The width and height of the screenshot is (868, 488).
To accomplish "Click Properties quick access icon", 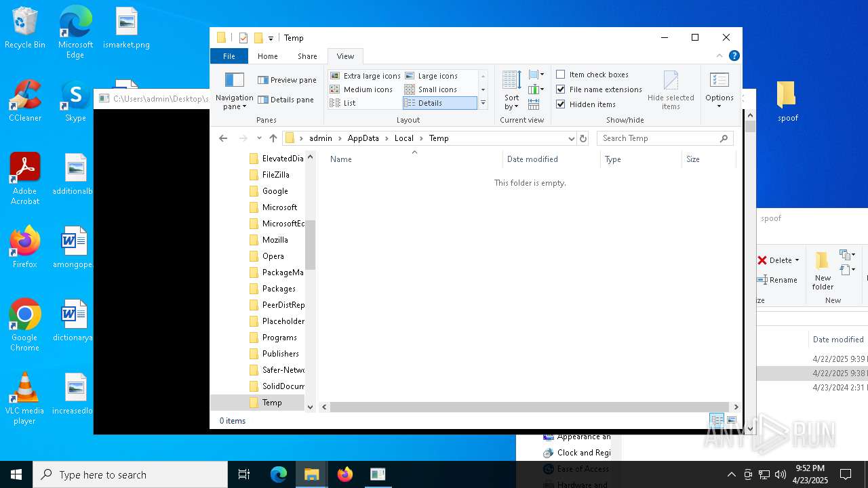I will coord(243,38).
